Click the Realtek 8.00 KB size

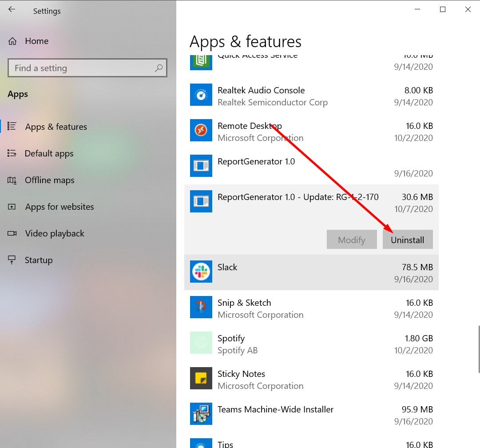tap(418, 90)
